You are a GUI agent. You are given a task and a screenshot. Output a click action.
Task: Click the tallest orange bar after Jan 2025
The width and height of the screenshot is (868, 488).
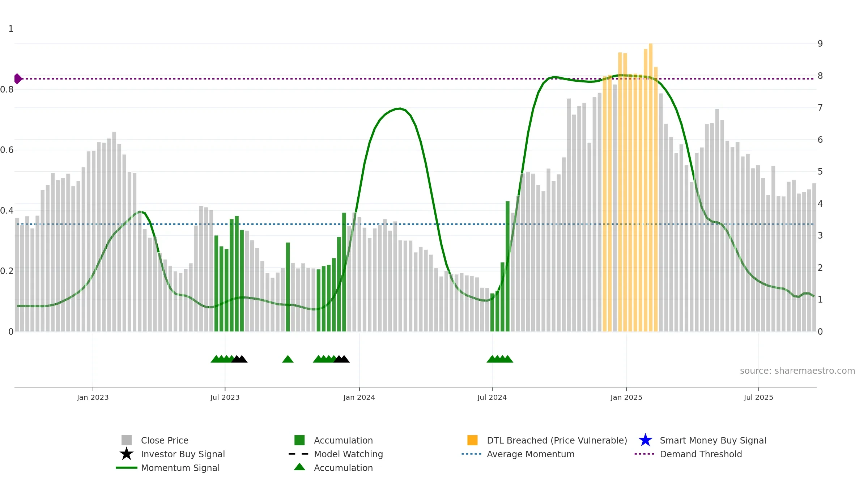click(x=651, y=187)
